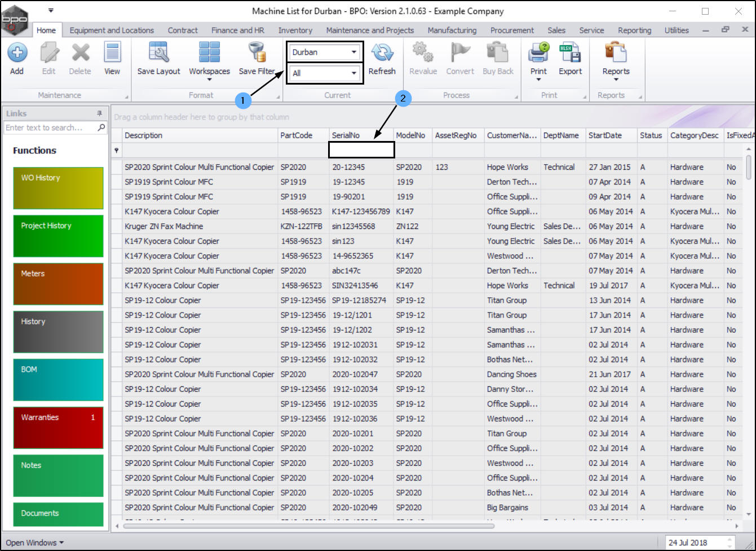
Task: Click the Add machine icon
Action: (x=17, y=53)
